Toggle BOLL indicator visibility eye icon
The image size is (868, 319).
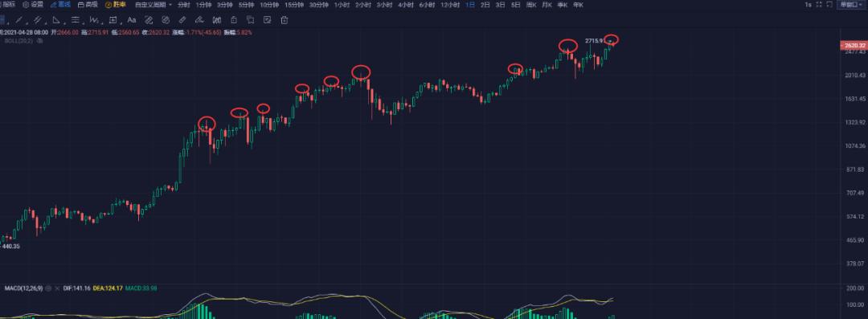40,40
